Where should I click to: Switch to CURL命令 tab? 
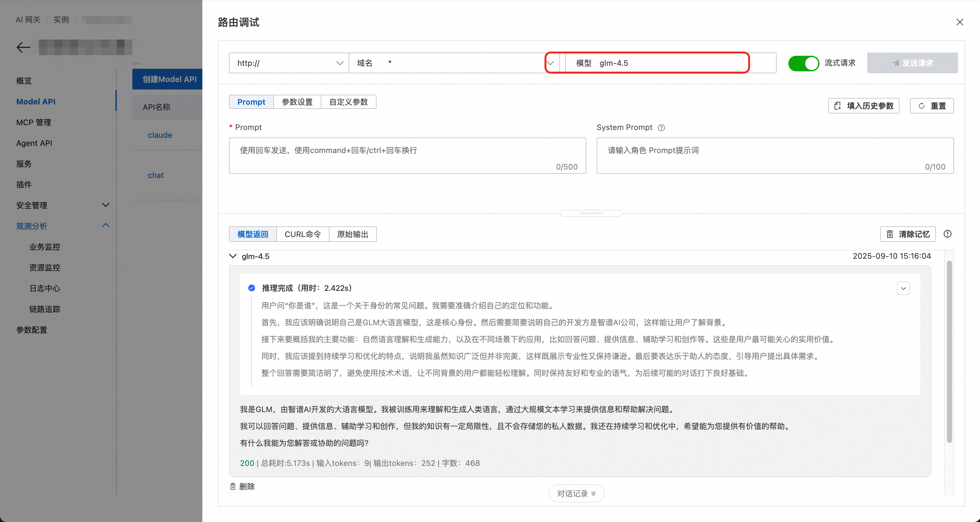[x=303, y=234]
